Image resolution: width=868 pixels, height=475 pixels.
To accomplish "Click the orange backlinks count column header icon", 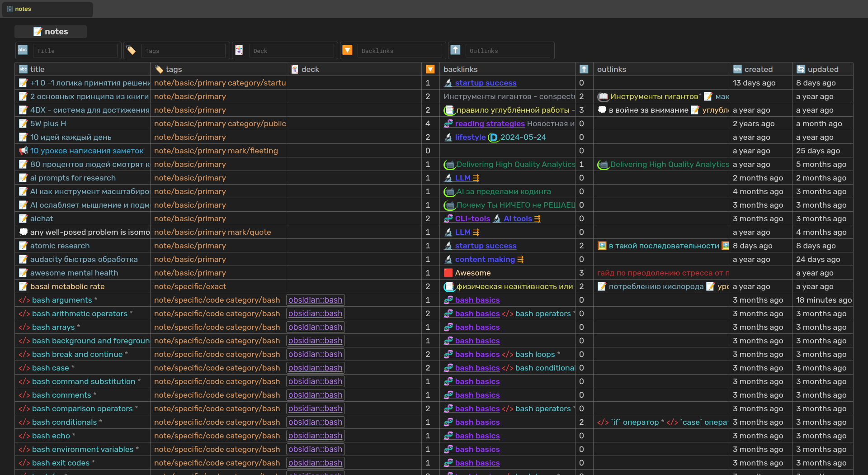I will (430, 69).
